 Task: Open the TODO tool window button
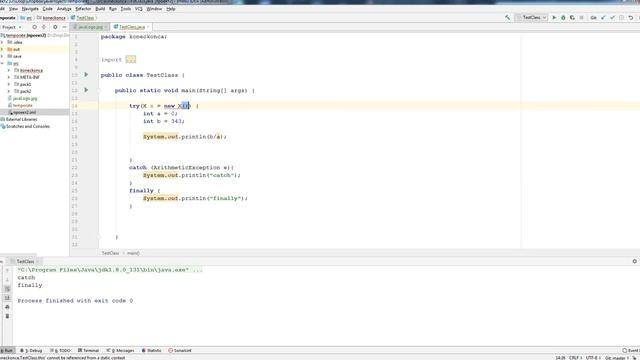(x=60, y=351)
